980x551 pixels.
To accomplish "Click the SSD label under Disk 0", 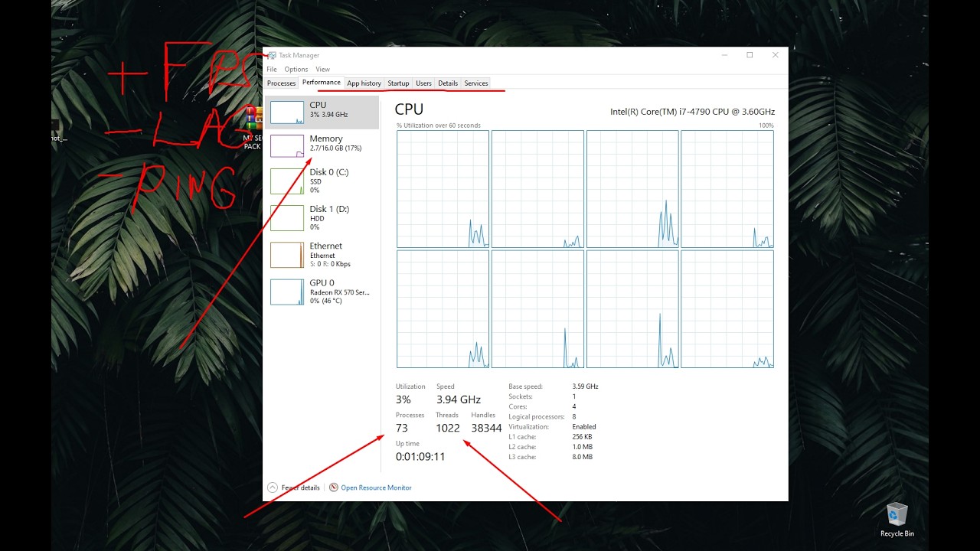I will [316, 181].
